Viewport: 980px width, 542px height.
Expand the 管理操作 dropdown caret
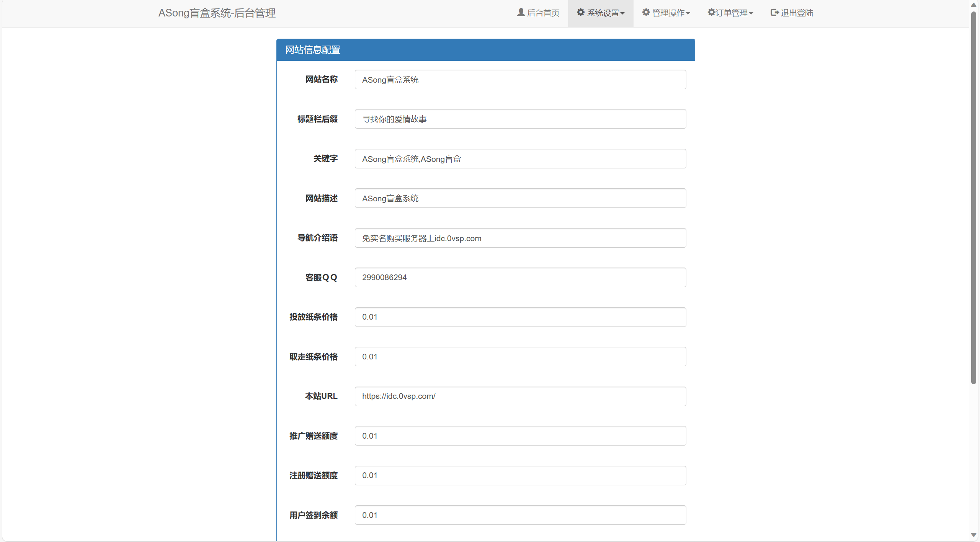pos(688,13)
